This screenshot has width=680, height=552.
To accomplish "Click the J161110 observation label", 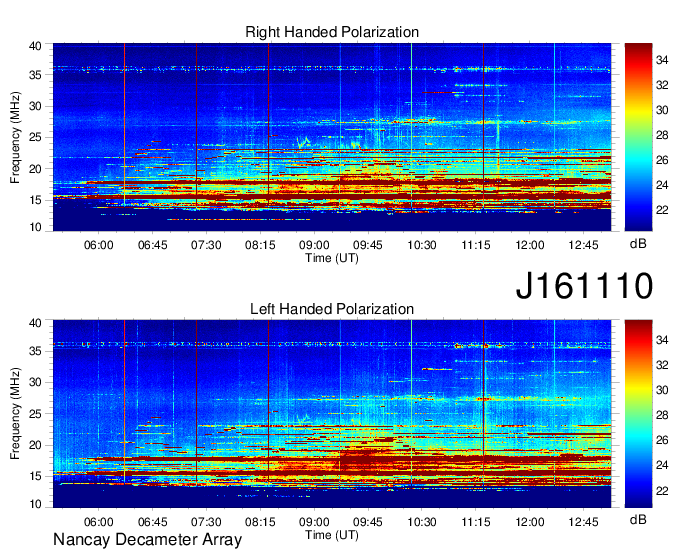I will (584, 285).
